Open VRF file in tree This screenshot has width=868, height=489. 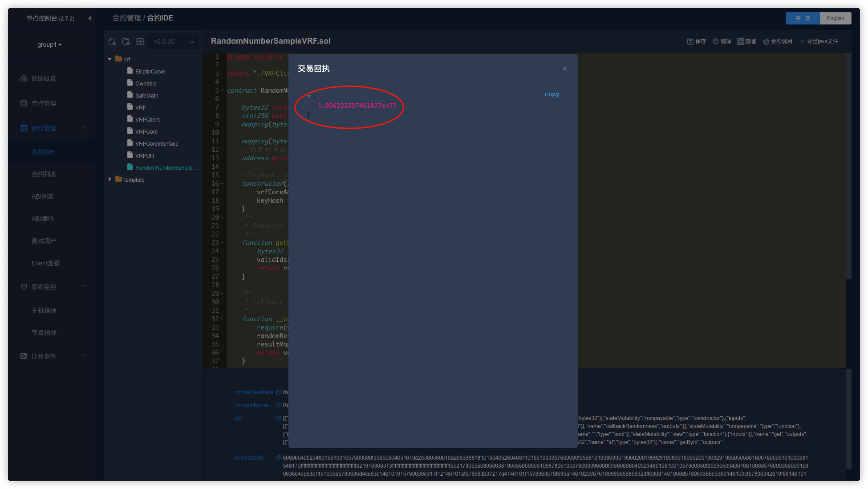pos(140,108)
